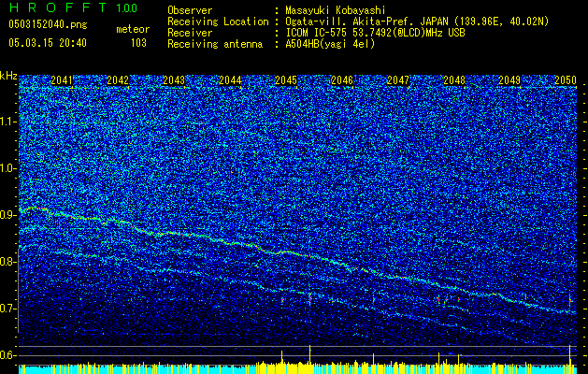Click the 'Receiving antenna' field label
Image resolution: width=588 pixels, height=374 pixels.
coord(215,44)
